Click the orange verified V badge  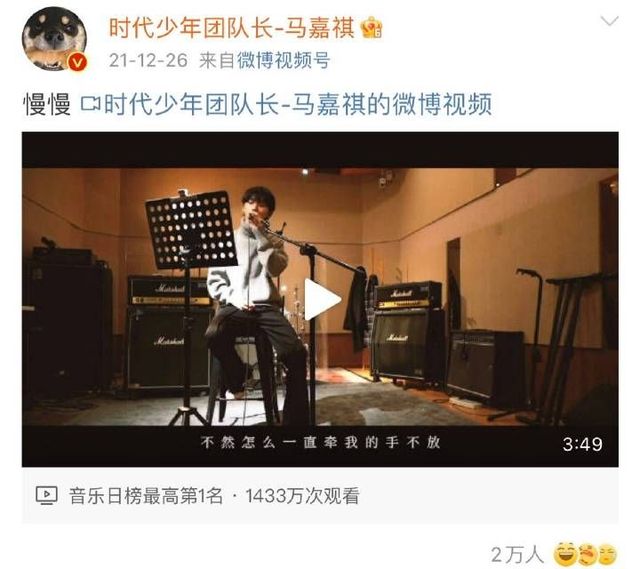(77, 62)
